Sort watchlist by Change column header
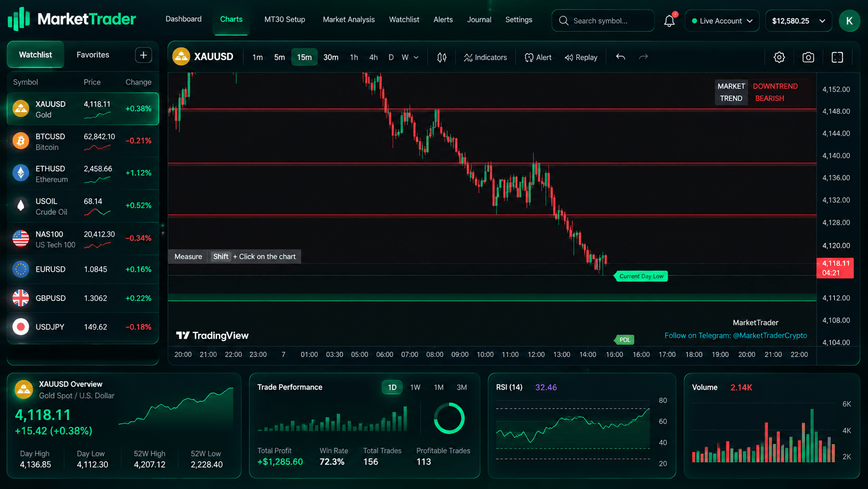The width and height of the screenshot is (868, 489). coord(138,82)
